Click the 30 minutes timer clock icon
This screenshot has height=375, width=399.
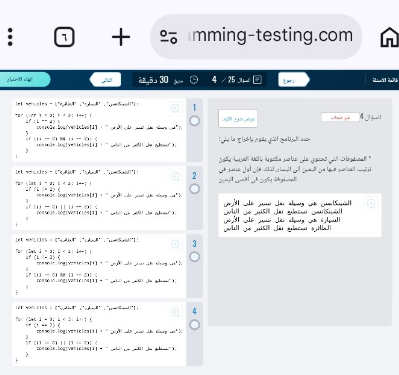(194, 80)
